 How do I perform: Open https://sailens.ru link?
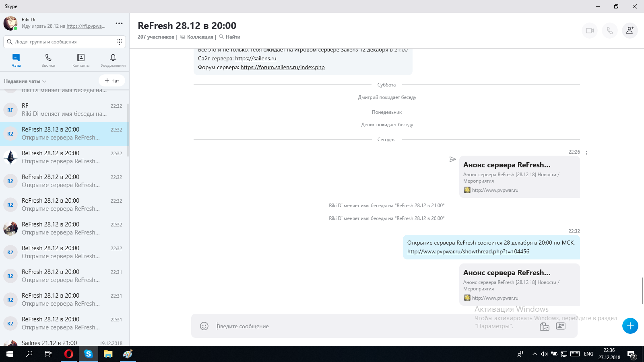click(x=256, y=59)
